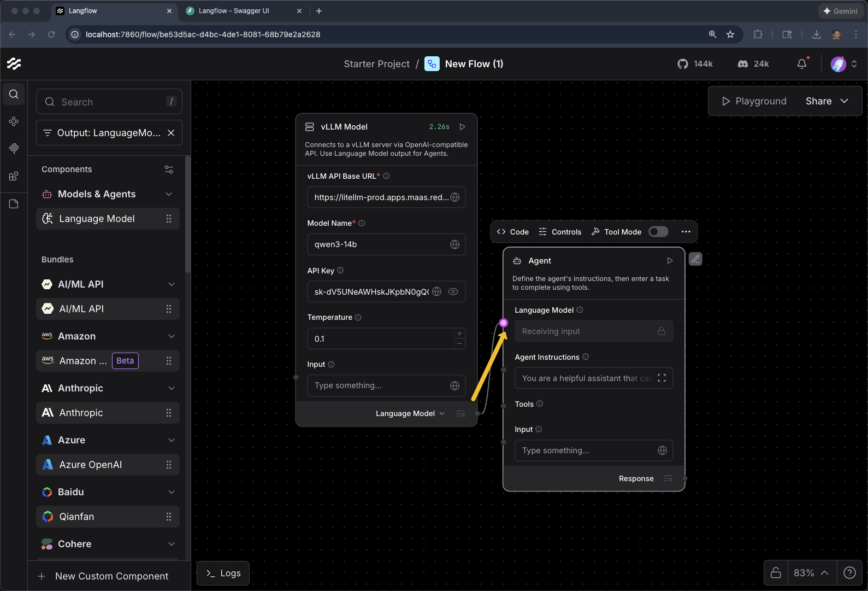Screen dimensions: 868x591
Task: Run the vLLM Model component play icon
Action: (x=462, y=127)
